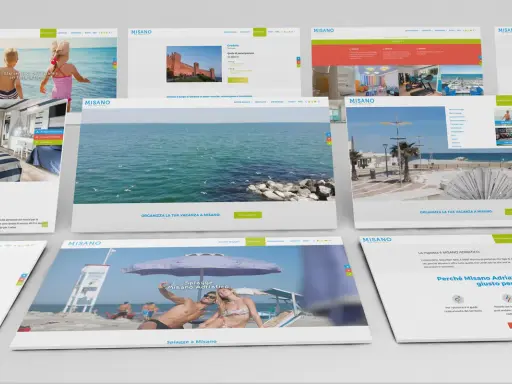The width and height of the screenshot is (512, 384).
Task: Open the third blue navigation item on the sea page
Action: coord(277,102)
